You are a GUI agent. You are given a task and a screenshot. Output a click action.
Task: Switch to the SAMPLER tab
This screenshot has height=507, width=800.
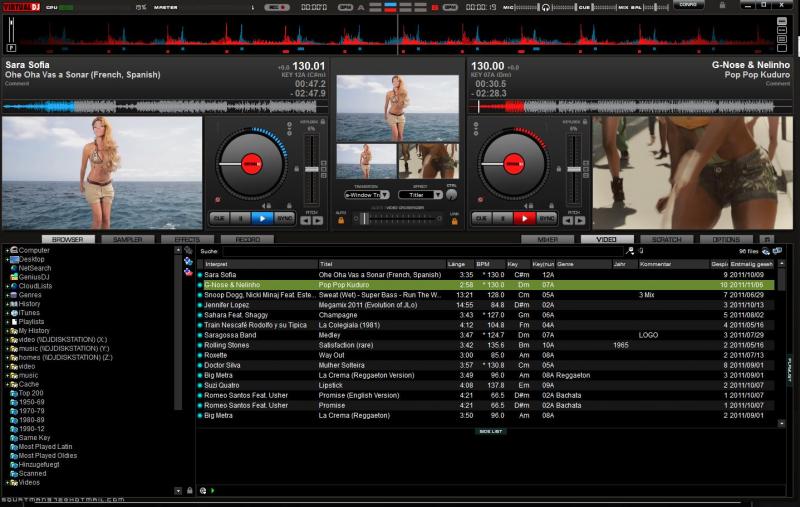127,240
